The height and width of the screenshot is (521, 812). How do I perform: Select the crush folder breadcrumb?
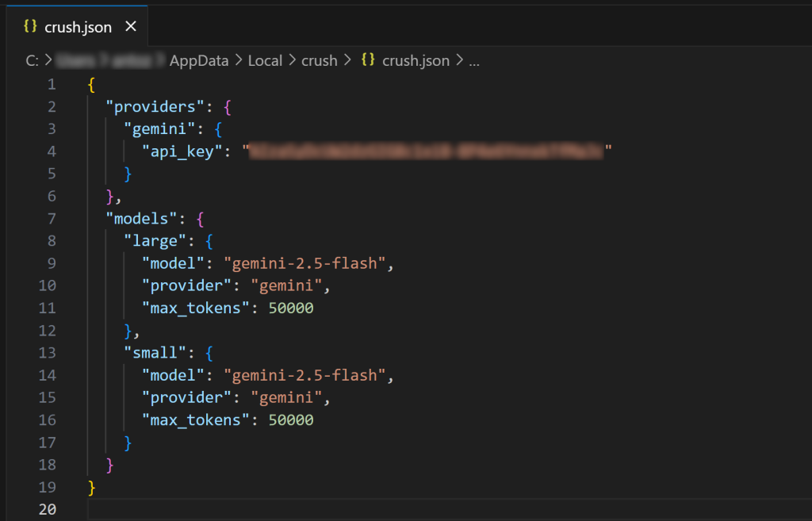(x=319, y=60)
